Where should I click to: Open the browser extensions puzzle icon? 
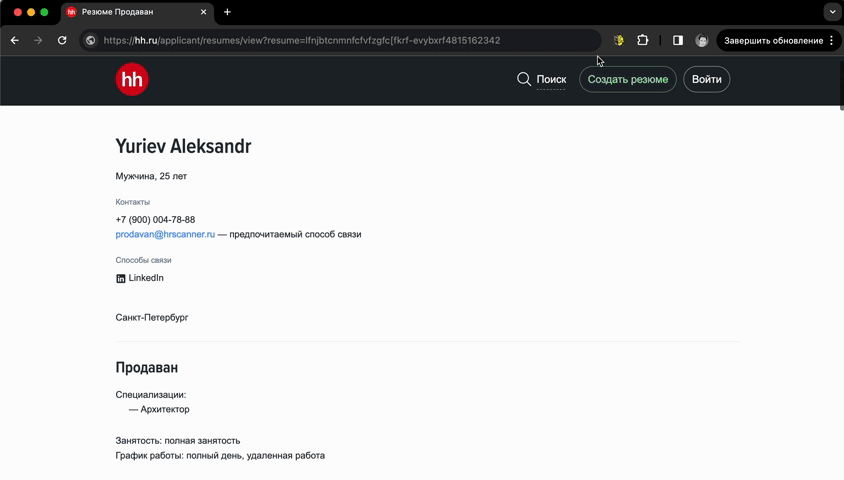point(643,41)
